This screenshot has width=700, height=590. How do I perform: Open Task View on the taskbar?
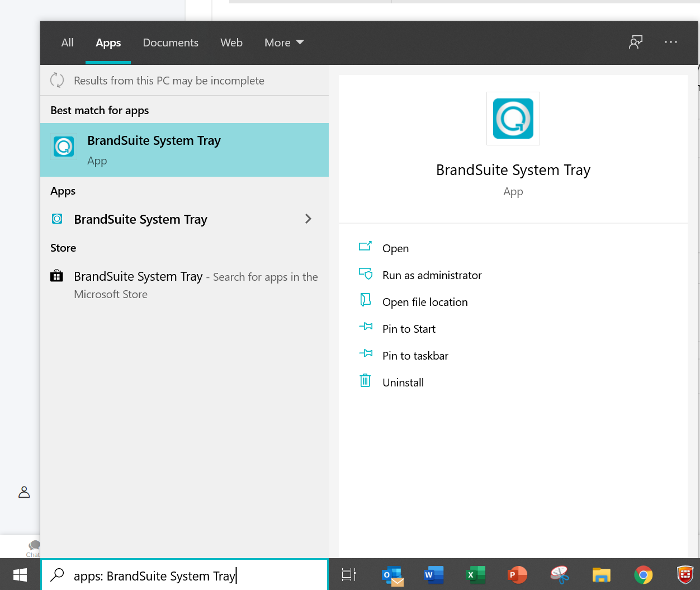[349, 575]
